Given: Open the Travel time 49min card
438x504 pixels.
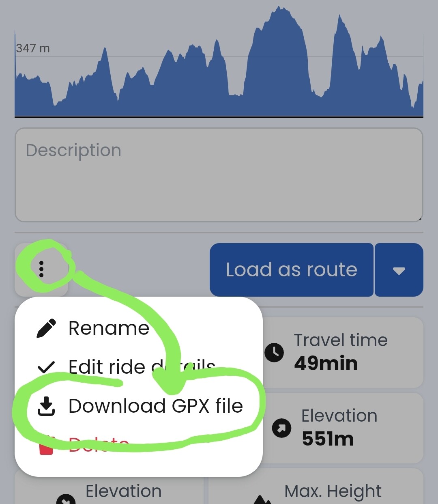Looking at the screenshot, I should (343, 353).
